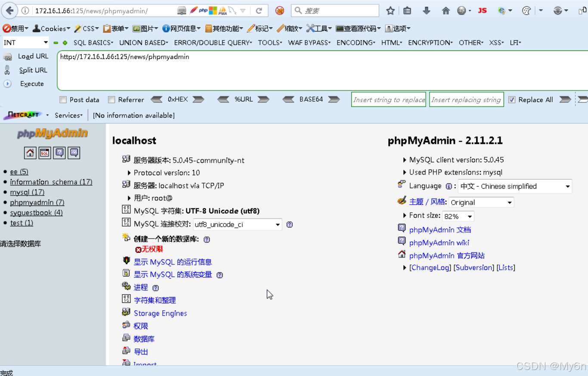Open the test (1) database link
Viewport: 588px width, 376px height.
tap(22, 223)
